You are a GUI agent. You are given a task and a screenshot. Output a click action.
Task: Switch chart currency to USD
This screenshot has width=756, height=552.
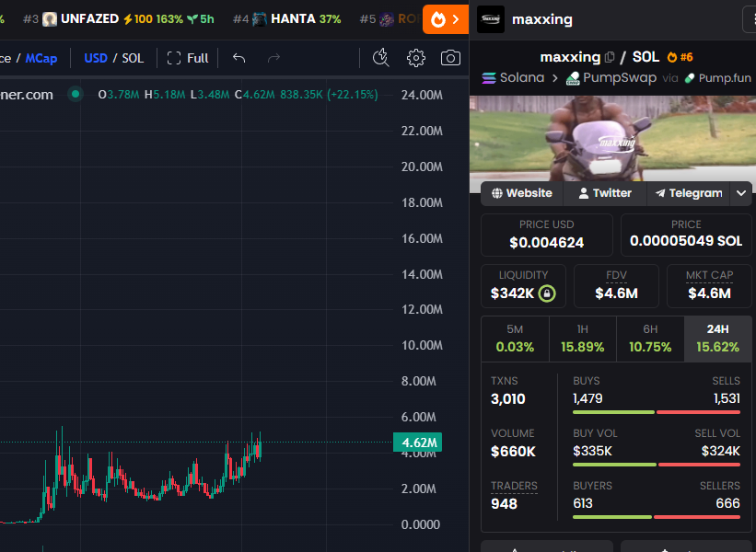click(x=96, y=58)
